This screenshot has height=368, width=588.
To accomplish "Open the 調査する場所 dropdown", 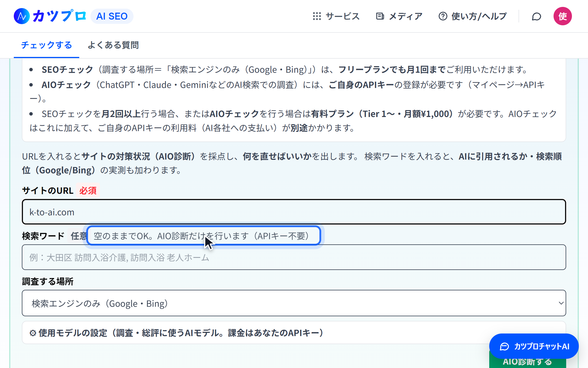I will [294, 303].
